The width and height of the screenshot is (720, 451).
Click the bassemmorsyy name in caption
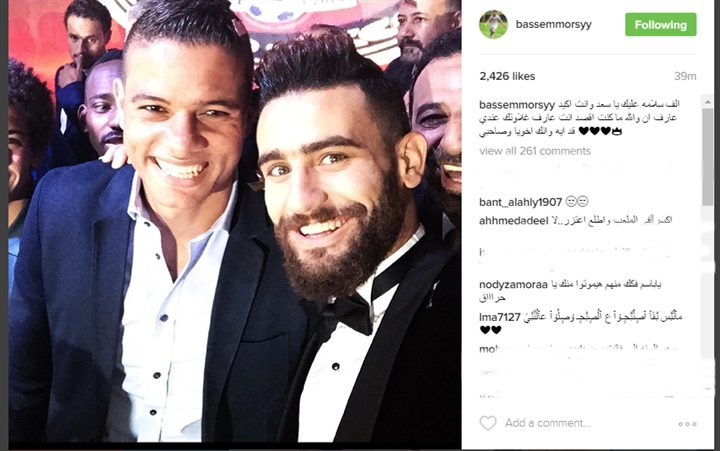(517, 105)
